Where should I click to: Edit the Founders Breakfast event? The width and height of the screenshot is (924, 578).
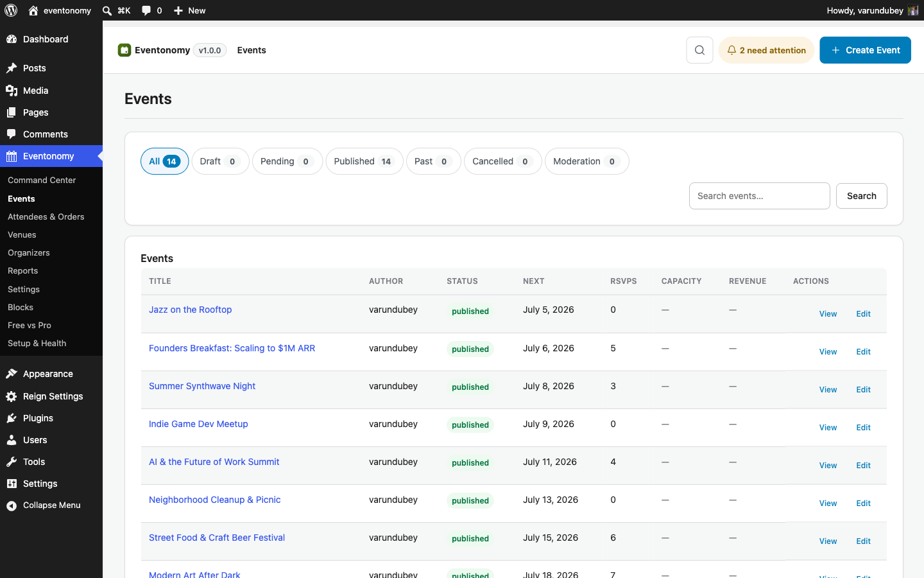863,352
